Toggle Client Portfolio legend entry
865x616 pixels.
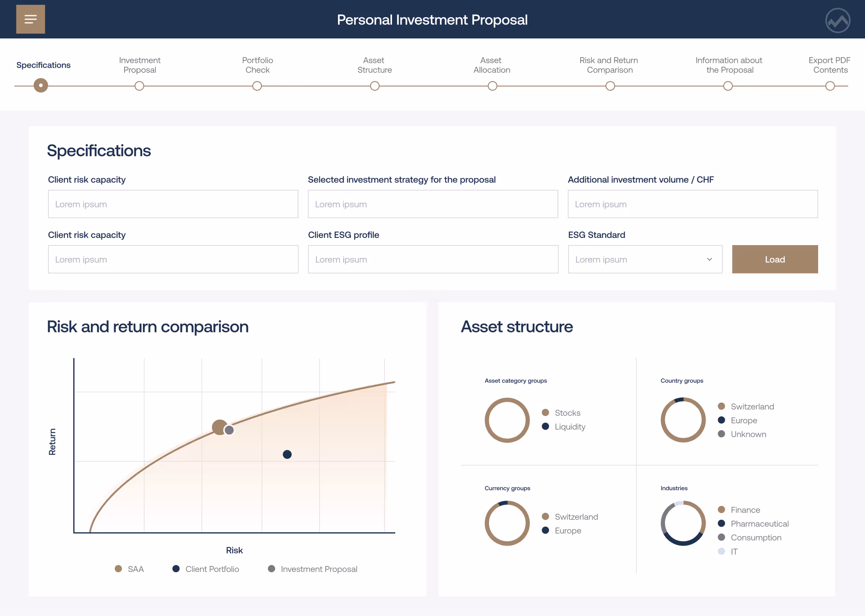coord(206,569)
